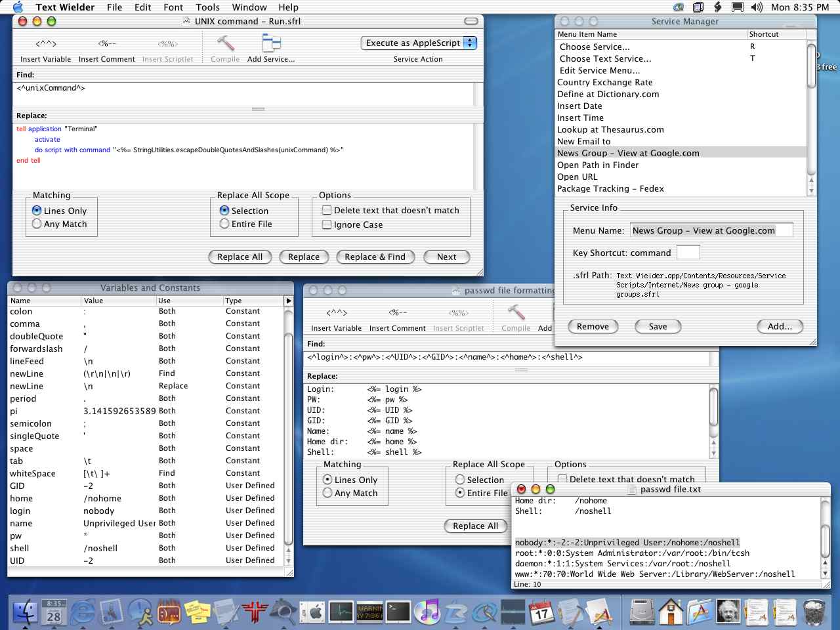Click Insert Variable icon in UNIX command window

coord(45,44)
